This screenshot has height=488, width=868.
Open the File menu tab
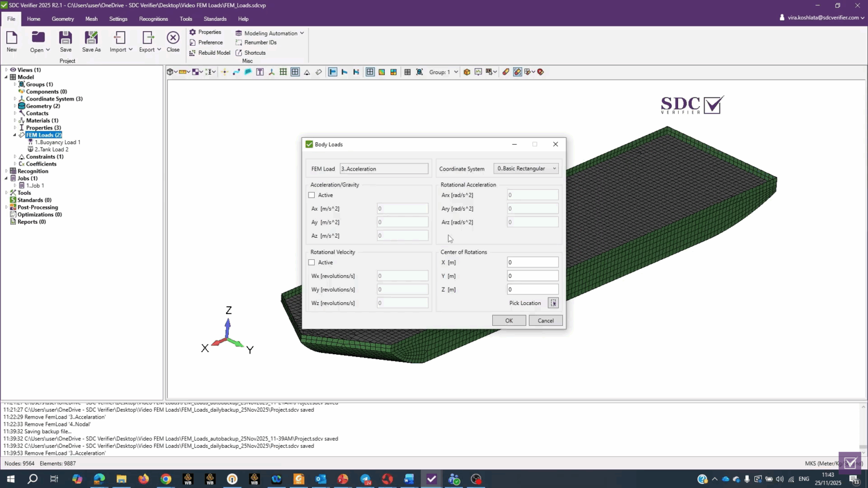click(11, 19)
